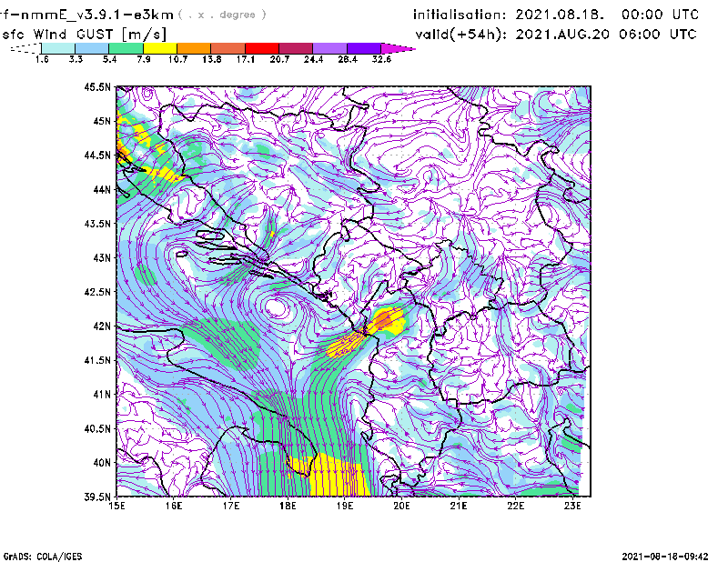Screen dimensions: 728x562
Task: Pick the red 17.1–20.7 legend swatch
Action: click(262, 48)
